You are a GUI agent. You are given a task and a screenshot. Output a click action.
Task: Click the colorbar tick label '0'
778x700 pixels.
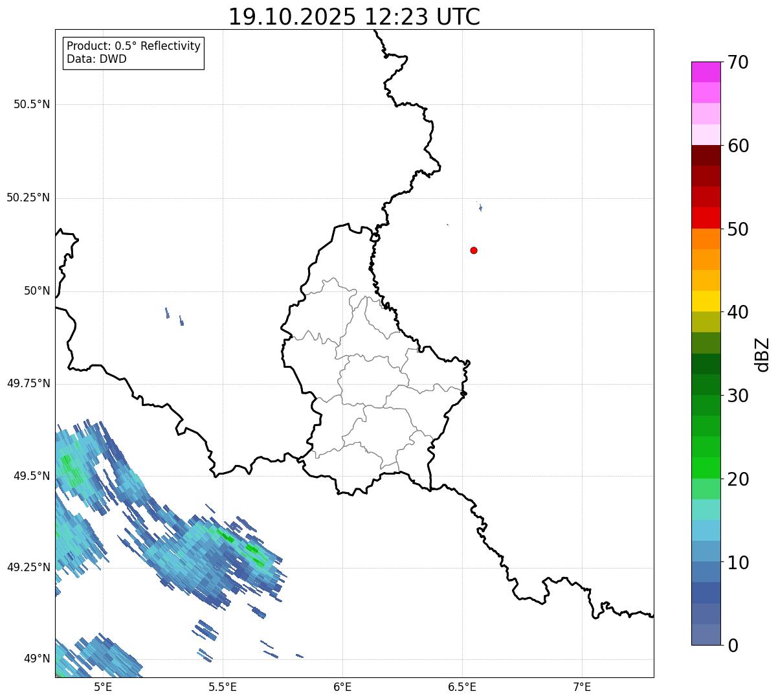pos(733,646)
